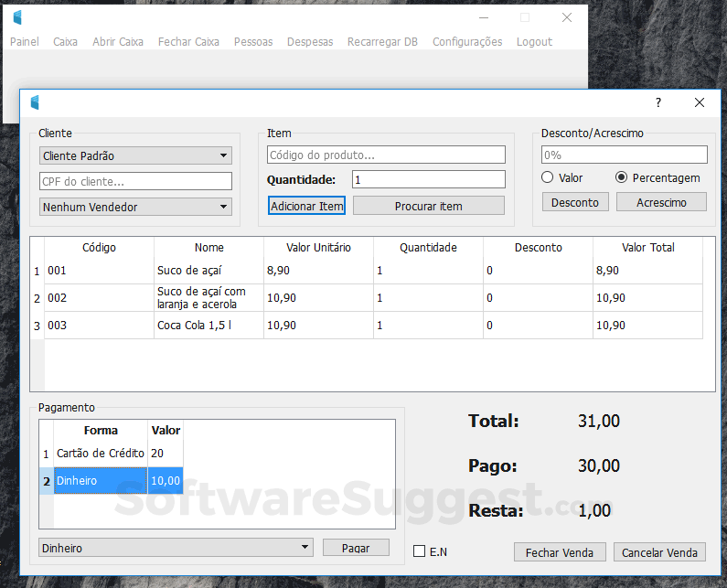Click Fechar Venda to finish the sale
This screenshot has height=588, width=727.
560,552
